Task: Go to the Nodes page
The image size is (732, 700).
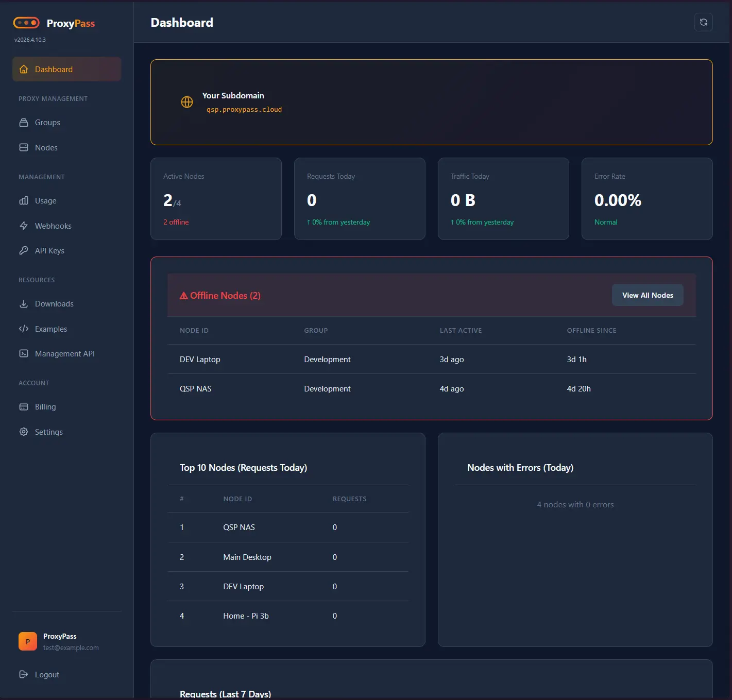Action: 67,148
